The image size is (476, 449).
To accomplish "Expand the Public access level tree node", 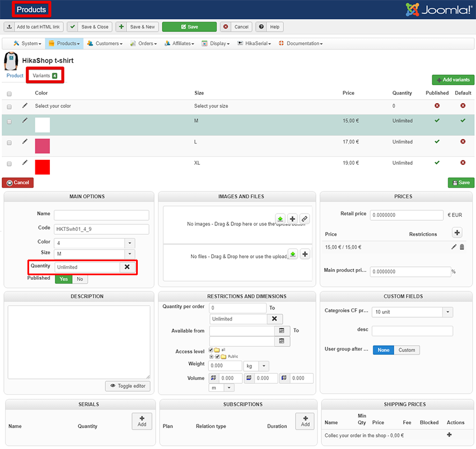I will 211,357.
